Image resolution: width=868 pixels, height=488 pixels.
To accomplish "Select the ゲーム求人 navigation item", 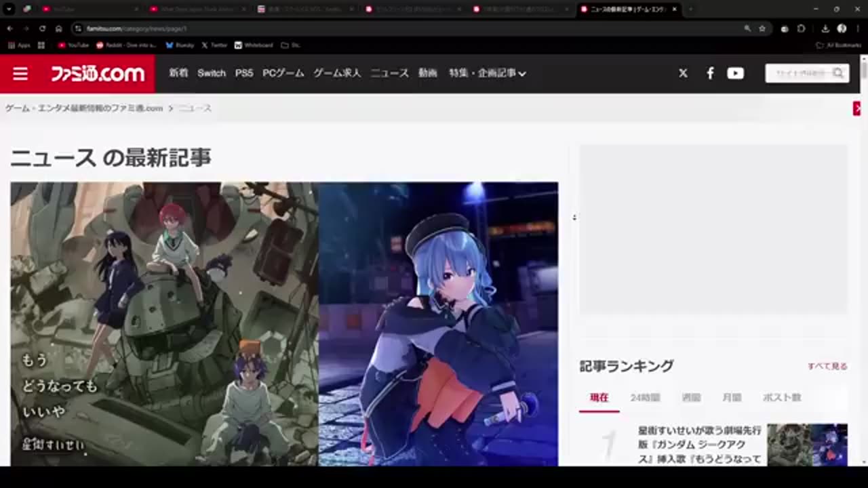I will point(337,73).
